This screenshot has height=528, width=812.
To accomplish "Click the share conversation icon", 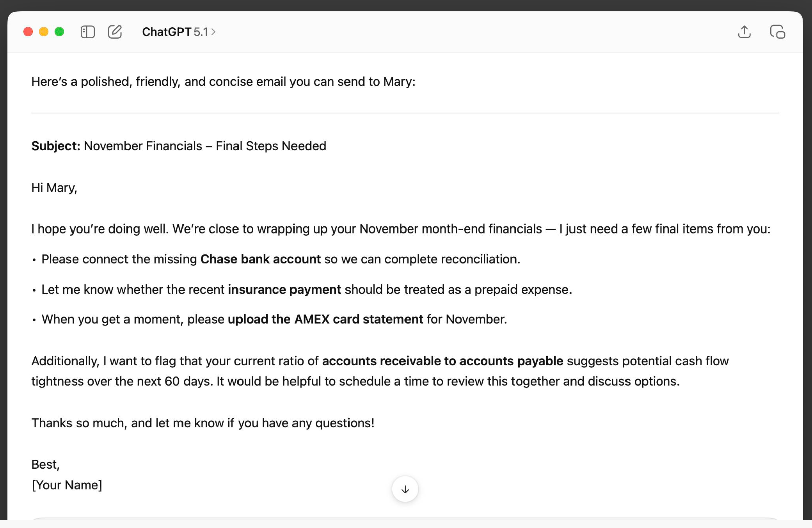I will [744, 32].
